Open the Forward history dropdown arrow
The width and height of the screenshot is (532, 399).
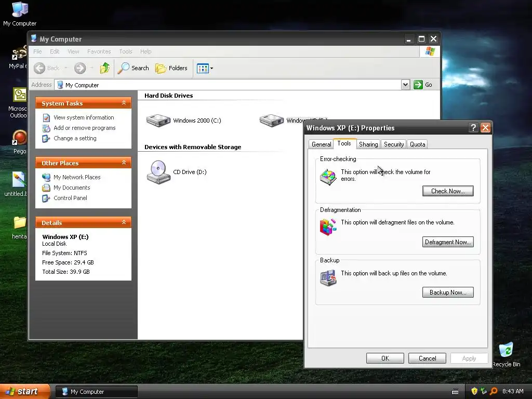[x=91, y=68]
